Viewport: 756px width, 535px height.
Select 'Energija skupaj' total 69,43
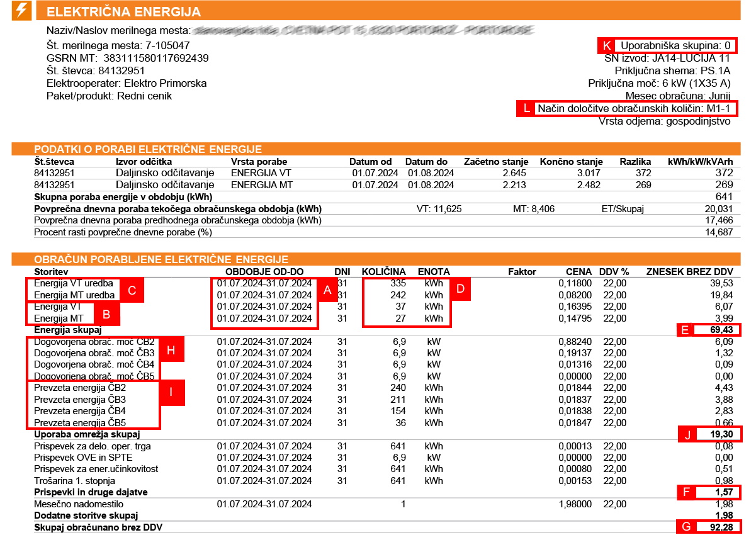[x=721, y=330]
